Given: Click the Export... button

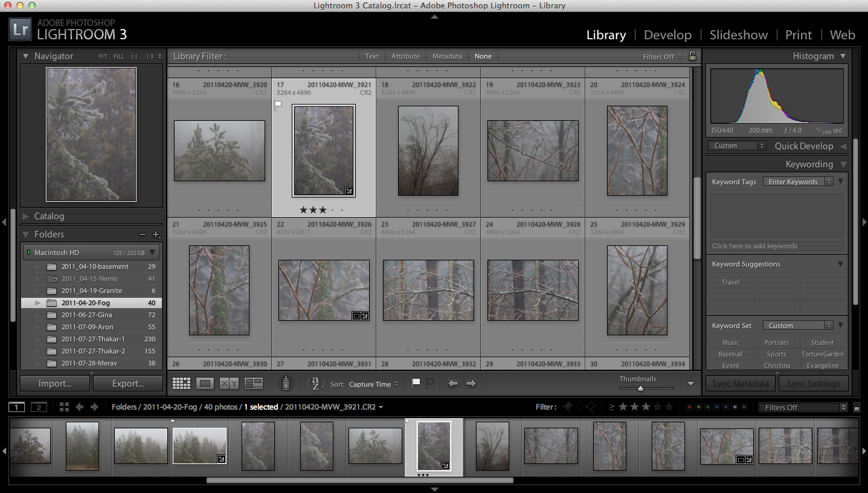Looking at the screenshot, I should point(127,384).
